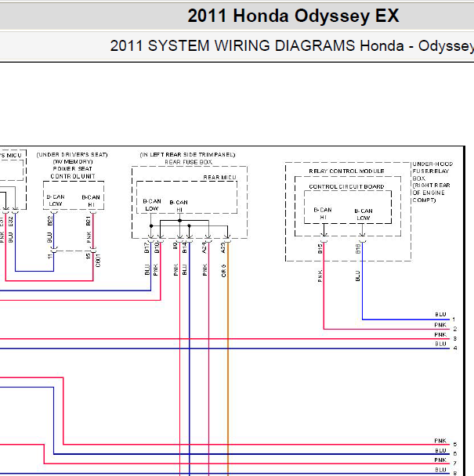474x476 pixels.
Task: Select B-CAN HI inside Control Circuit Board
Action: tap(323, 214)
